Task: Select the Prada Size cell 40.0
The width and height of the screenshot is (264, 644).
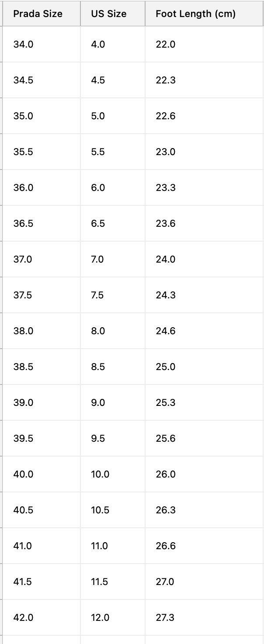Action: click(42, 474)
